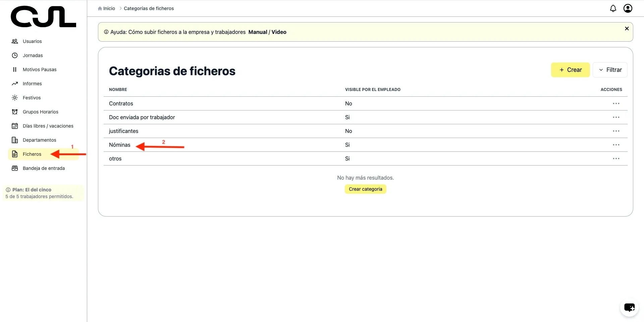Click the Motivos Pausas pause icon
Screen dimensions: 644x322
(15, 70)
